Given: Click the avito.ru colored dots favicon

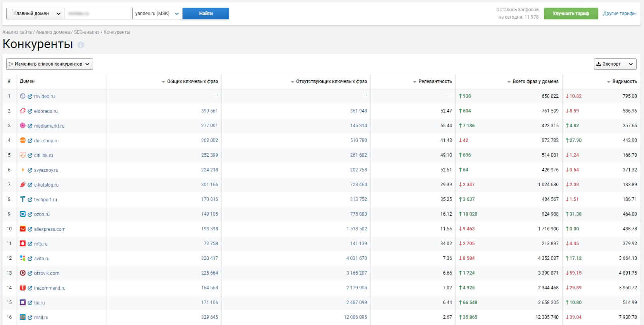Looking at the screenshot, I should [23, 258].
